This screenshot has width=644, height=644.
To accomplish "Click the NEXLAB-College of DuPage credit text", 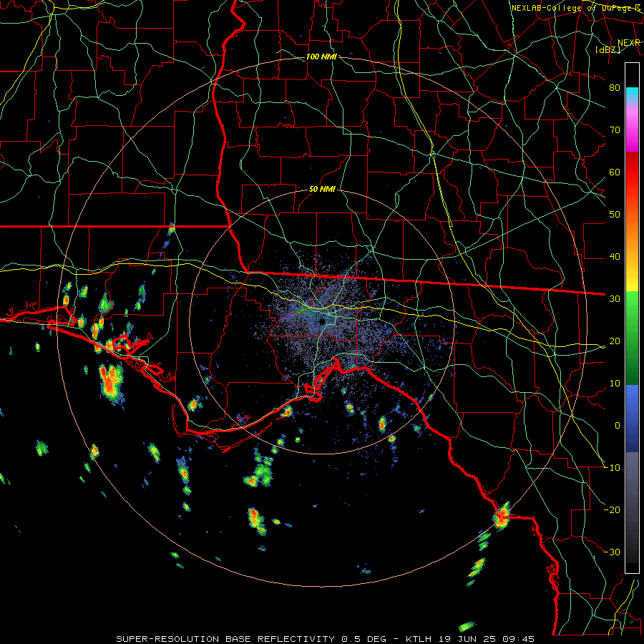I will [x=575, y=8].
